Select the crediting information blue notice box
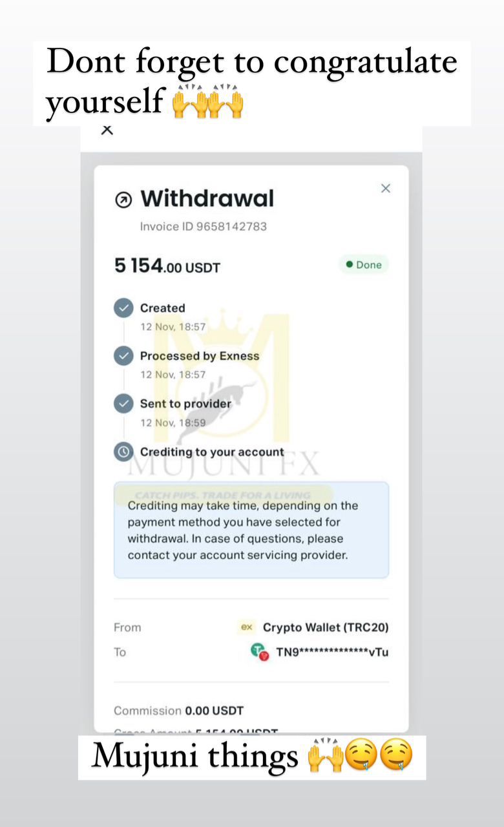504x827 pixels. pos(251,530)
